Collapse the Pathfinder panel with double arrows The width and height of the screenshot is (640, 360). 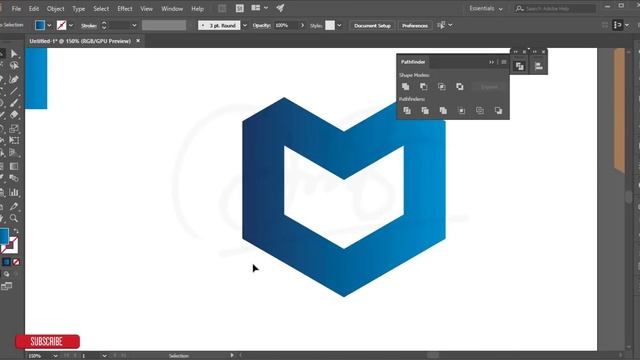point(491,62)
